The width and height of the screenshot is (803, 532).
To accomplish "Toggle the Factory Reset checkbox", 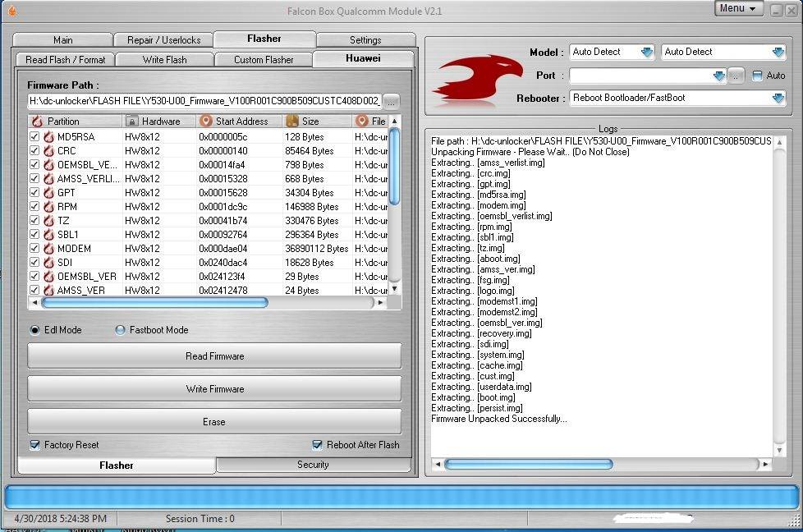I will click(34, 444).
